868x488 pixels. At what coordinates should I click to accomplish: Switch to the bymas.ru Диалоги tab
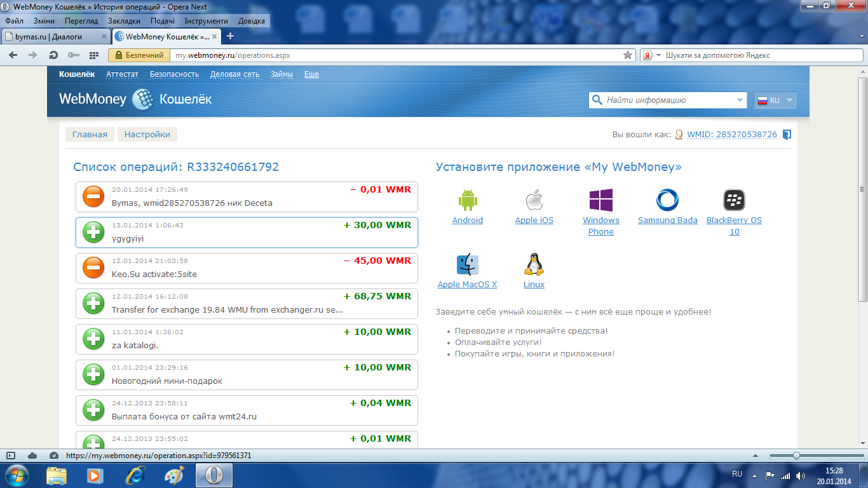click(x=54, y=36)
